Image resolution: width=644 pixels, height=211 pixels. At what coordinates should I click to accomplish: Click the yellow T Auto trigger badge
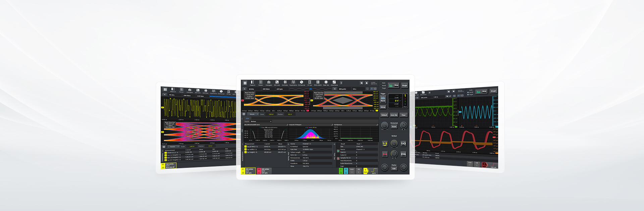(366, 171)
